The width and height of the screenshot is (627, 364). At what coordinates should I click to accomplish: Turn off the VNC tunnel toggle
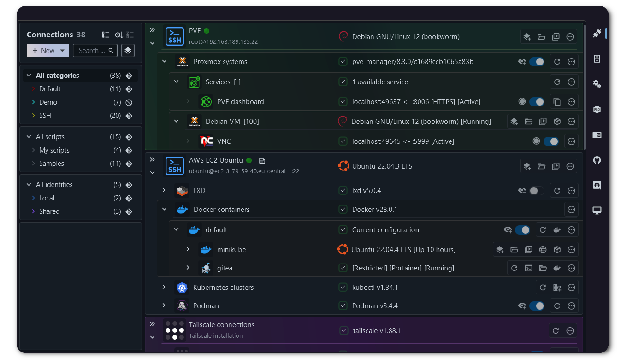[551, 141]
